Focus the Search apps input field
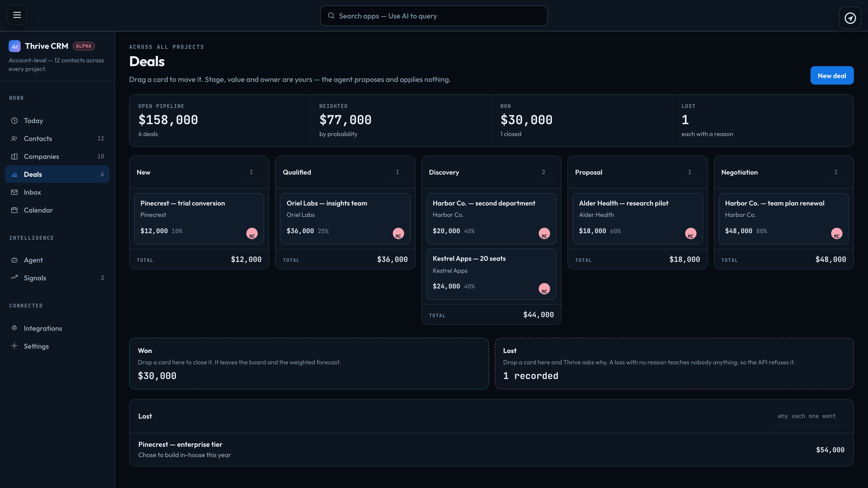Viewport: 868px width, 488px height. [x=434, y=16]
